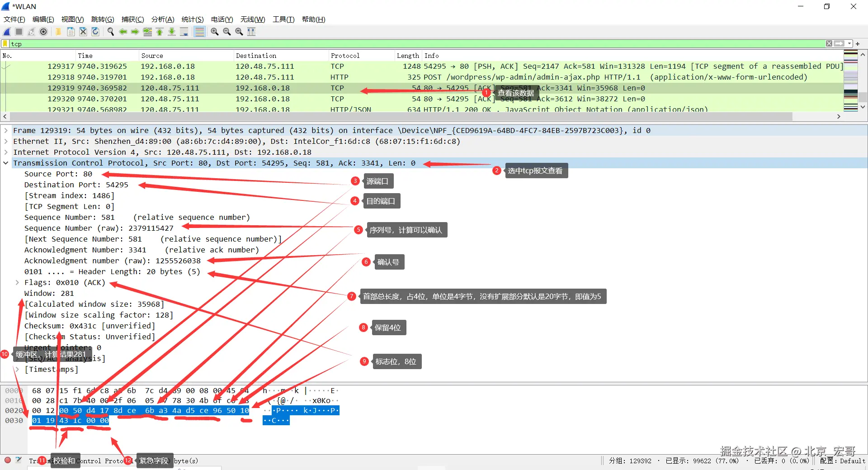Reset text to normal size
Image resolution: width=868 pixels, height=470 pixels.
coord(239,32)
